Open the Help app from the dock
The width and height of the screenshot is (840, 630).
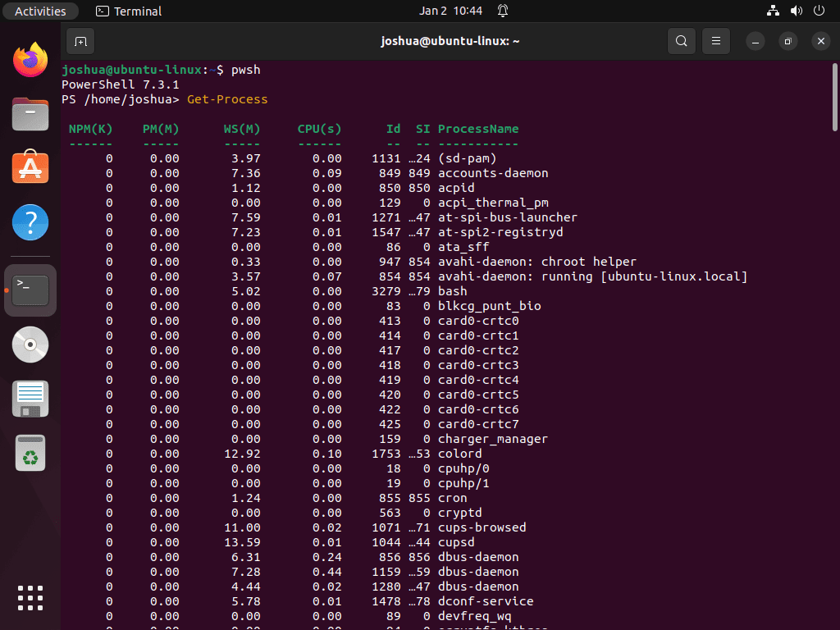30,222
